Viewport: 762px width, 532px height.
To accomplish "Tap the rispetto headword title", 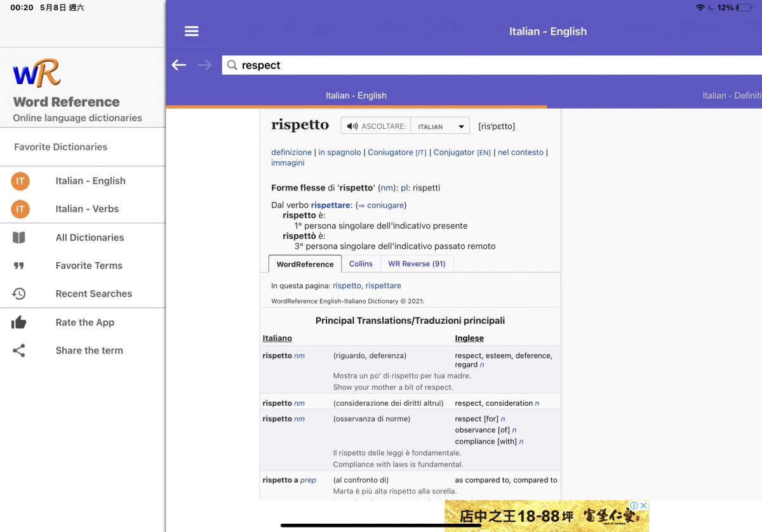I will (x=300, y=125).
